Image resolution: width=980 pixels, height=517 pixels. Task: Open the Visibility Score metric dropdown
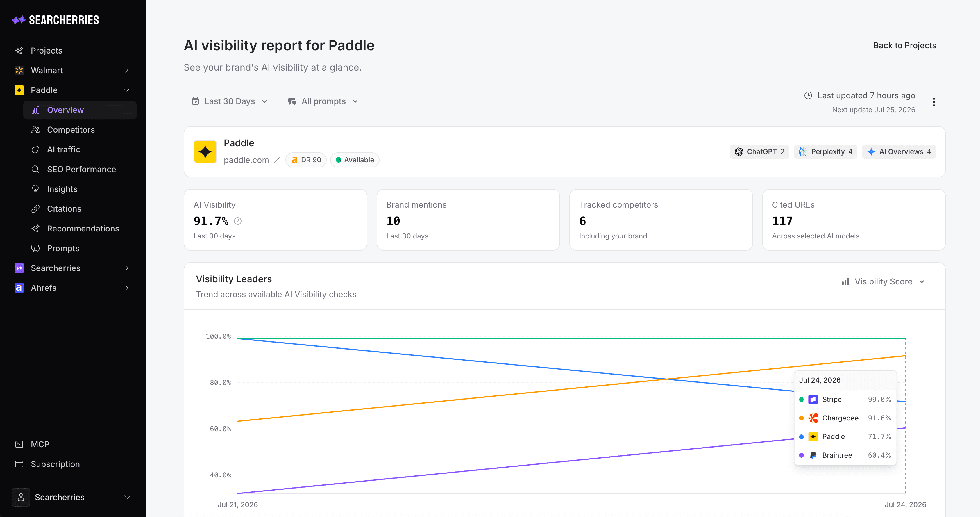click(883, 282)
